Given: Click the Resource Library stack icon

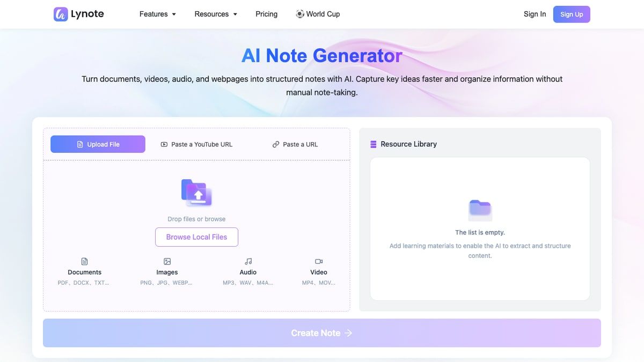Looking at the screenshot, I should [x=374, y=144].
